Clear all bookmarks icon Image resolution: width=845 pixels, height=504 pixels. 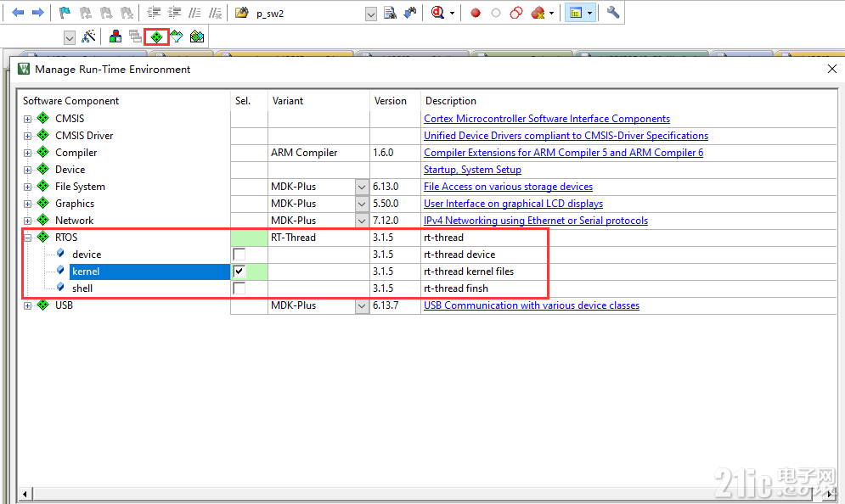coord(127,13)
